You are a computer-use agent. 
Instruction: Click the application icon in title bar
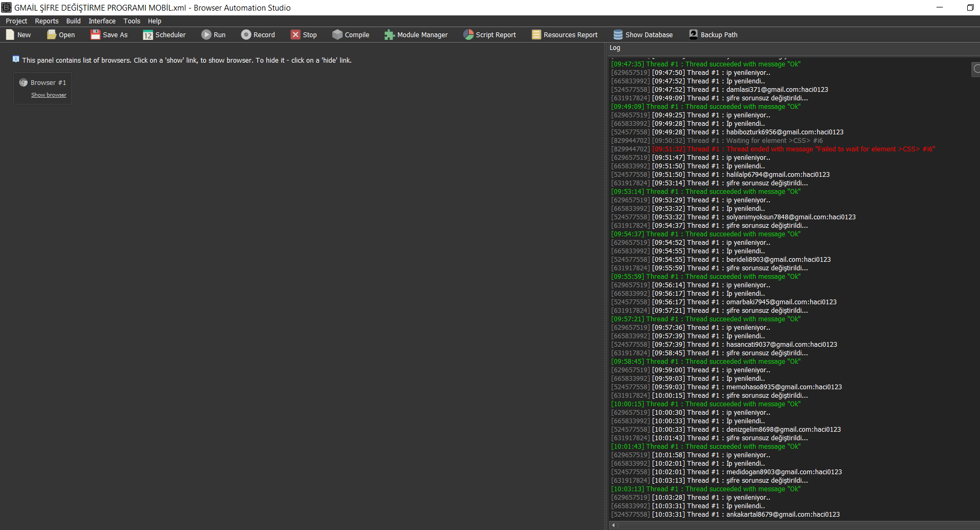6,7
